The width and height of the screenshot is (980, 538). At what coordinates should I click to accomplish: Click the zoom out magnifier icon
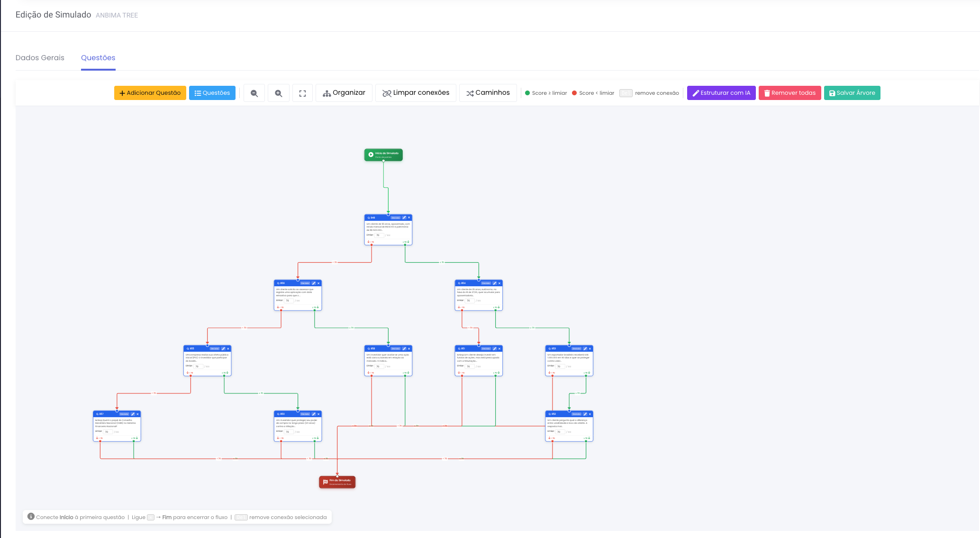tap(254, 93)
